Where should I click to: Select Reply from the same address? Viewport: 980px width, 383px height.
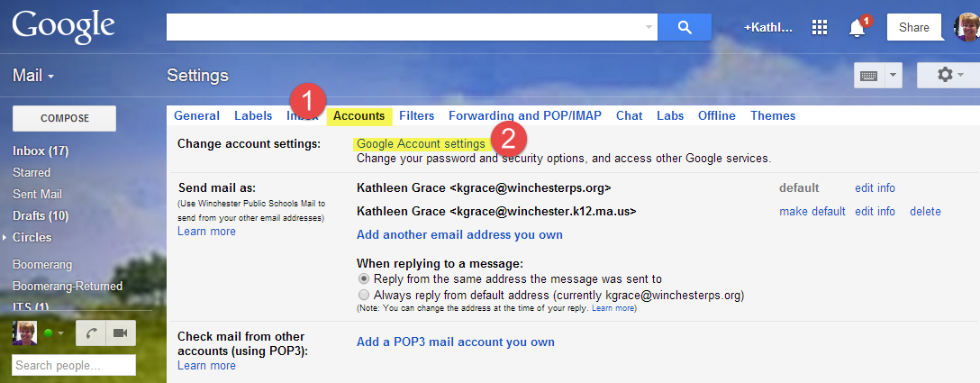click(364, 278)
